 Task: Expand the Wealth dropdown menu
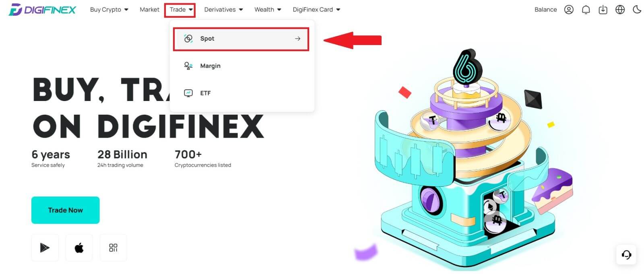268,10
